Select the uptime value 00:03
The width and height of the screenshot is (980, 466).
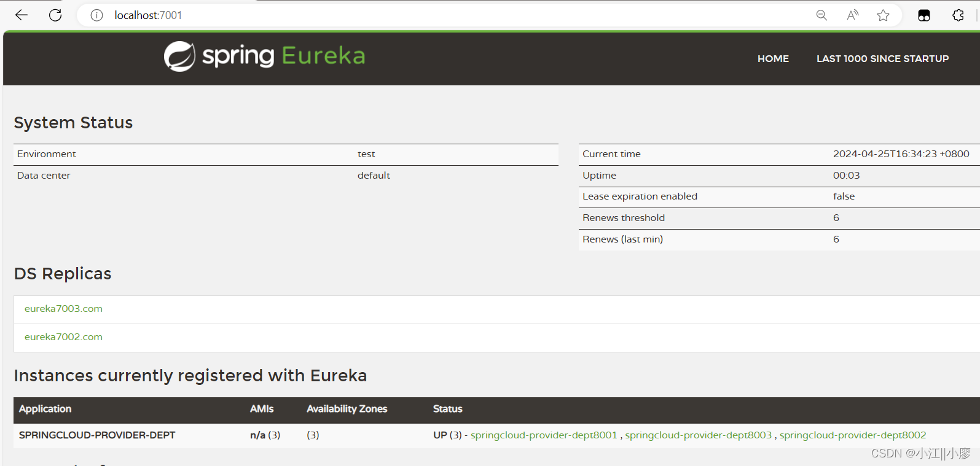(846, 176)
